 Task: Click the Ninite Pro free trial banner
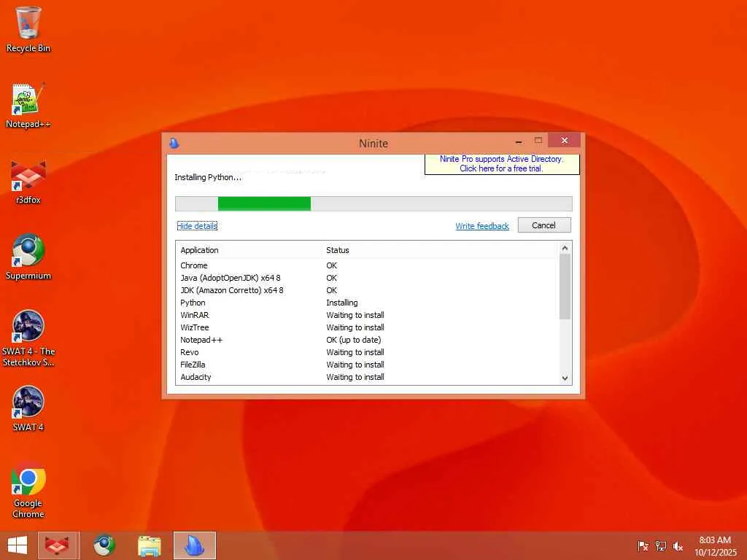pyautogui.click(x=502, y=164)
